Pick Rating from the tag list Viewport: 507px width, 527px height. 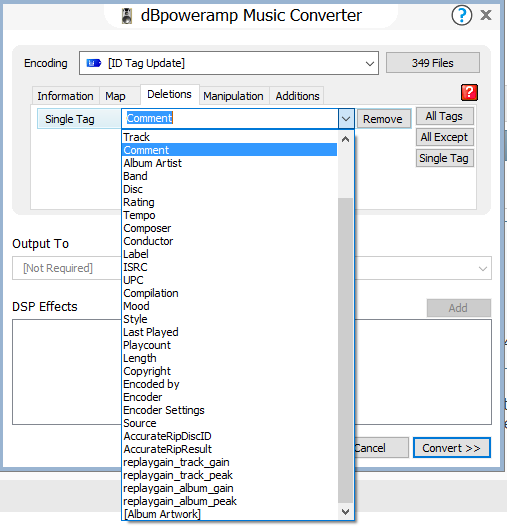point(229,202)
